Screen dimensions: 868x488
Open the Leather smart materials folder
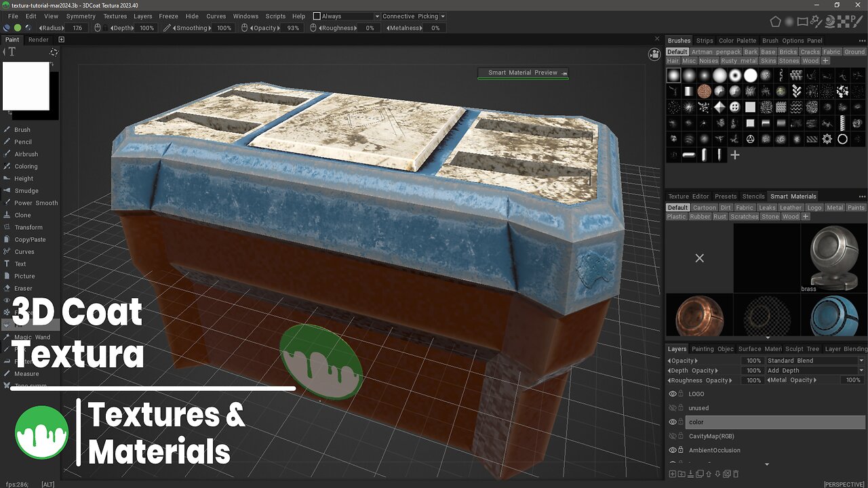[790, 207]
